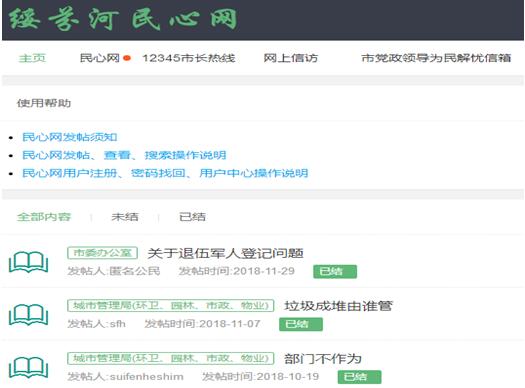Open 12345市长热线 page
525x388 pixels.
pyautogui.click(x=189, y=58)
